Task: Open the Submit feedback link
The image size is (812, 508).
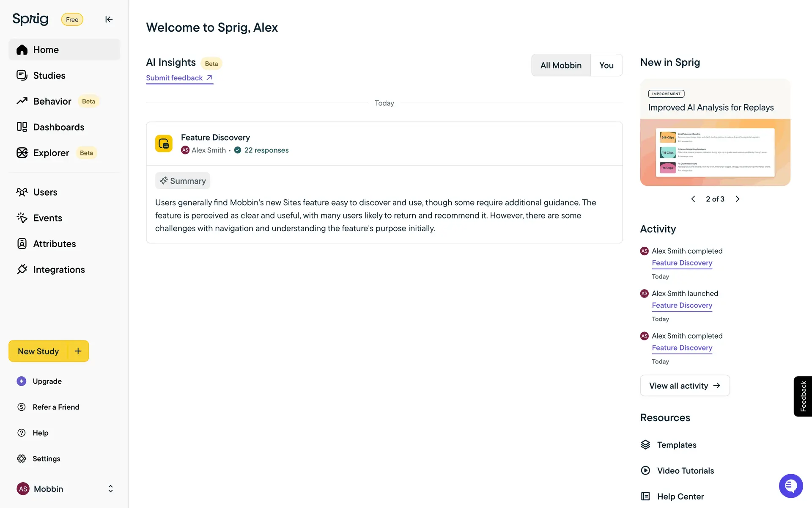Action: [x=179, y=78]
